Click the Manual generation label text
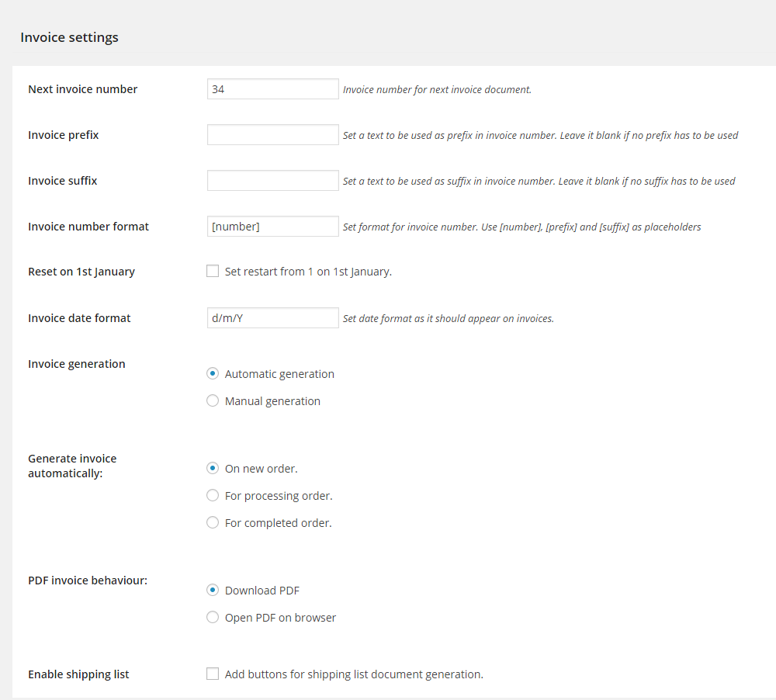The height and width of the screenshot is (700, 776). 272,401
